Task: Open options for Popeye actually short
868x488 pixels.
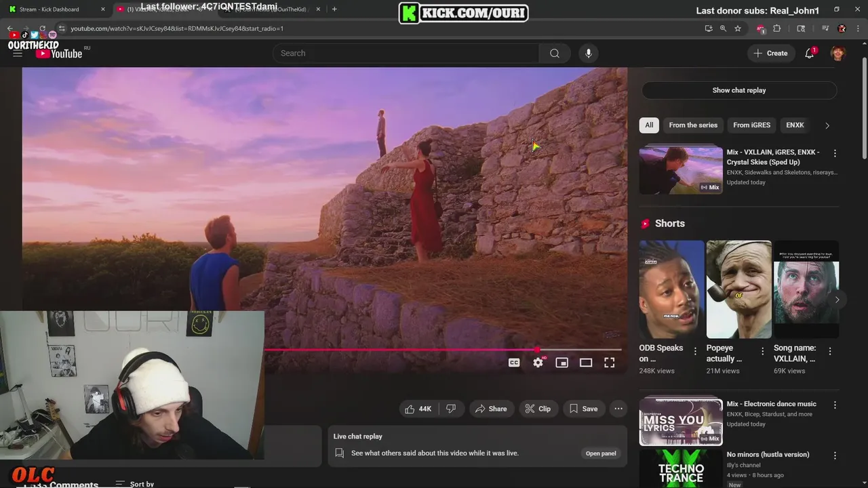Action: point(762,351)
